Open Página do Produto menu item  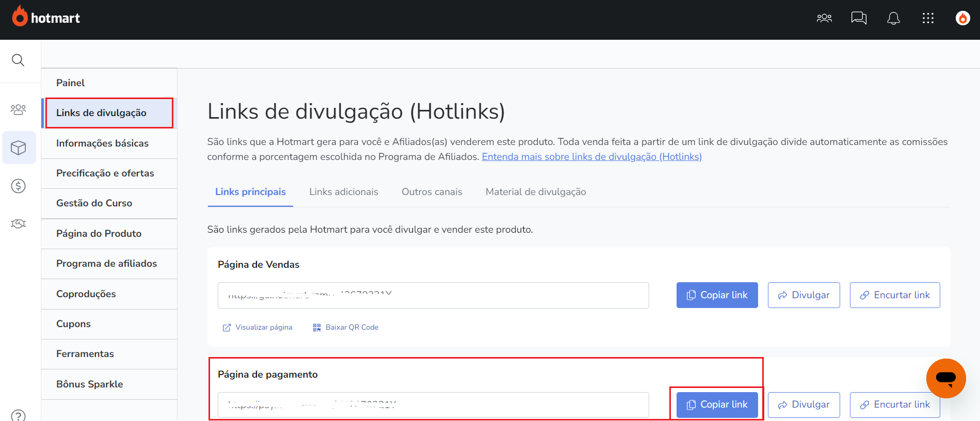109,234
